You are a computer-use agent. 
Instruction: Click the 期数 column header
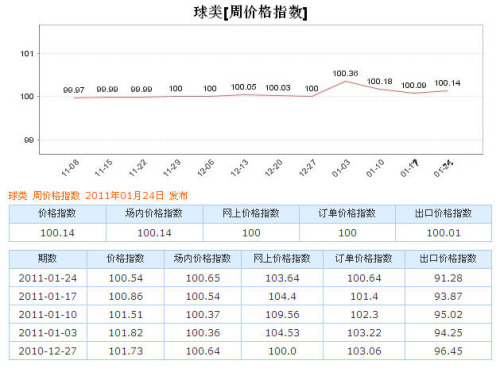click(x=47, y=258)
